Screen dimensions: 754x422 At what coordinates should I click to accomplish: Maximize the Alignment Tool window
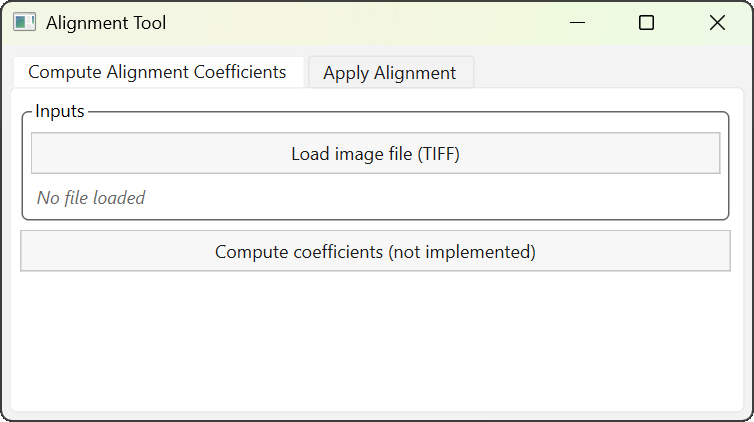pyautogui.click(x=646, y=23)
